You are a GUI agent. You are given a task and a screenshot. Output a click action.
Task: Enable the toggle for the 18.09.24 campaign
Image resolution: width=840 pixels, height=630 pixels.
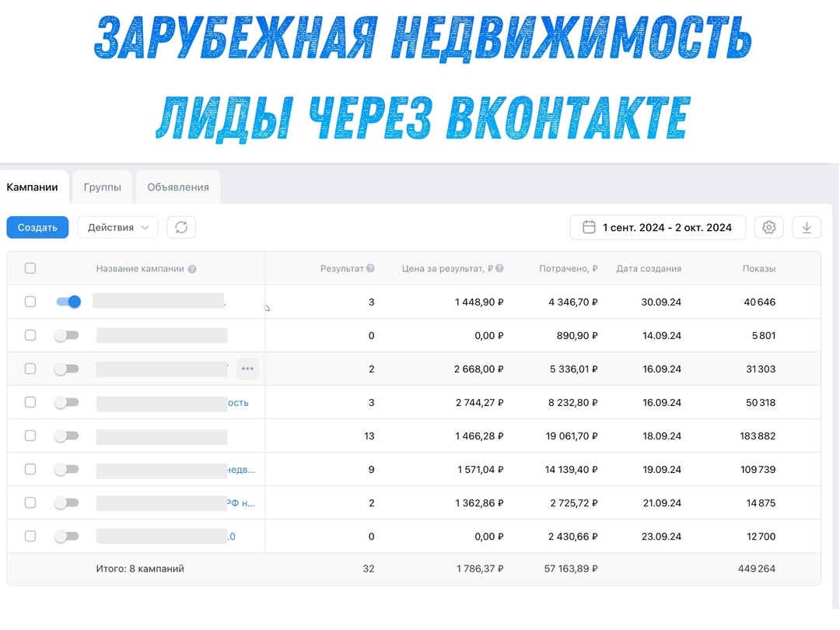click(x=66, y=436)
